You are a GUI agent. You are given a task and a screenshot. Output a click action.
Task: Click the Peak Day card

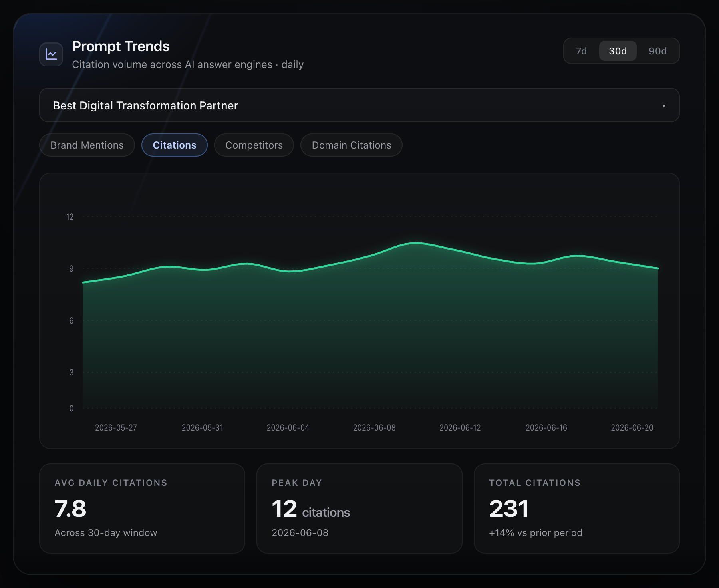tap(359, 509)
